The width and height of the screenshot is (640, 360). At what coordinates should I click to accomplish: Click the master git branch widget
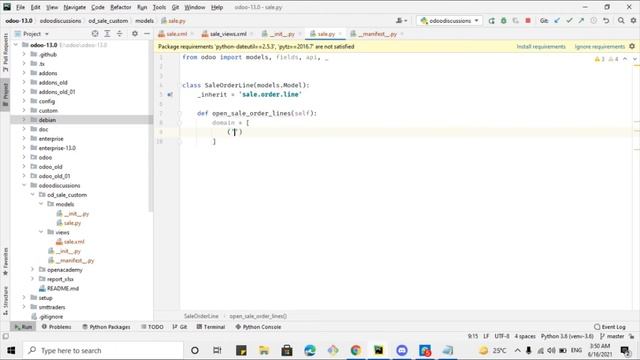pos(612,336)
